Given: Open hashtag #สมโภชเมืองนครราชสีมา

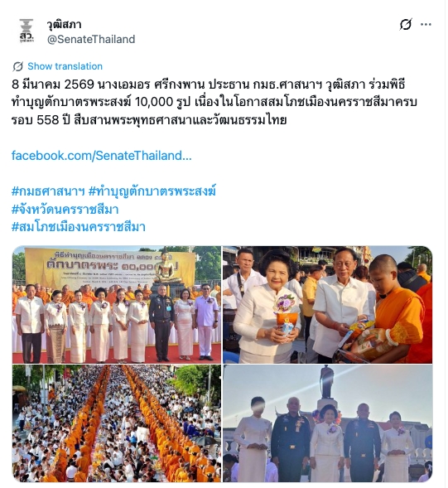Looking at the screenshot, I should tap(79, 227).
